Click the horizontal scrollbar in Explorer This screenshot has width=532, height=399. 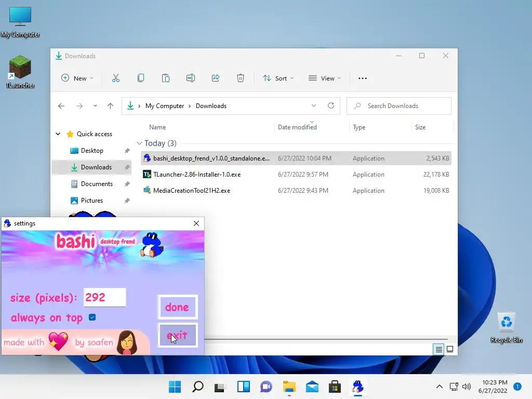pyautogui.click(x=326, y=339)
